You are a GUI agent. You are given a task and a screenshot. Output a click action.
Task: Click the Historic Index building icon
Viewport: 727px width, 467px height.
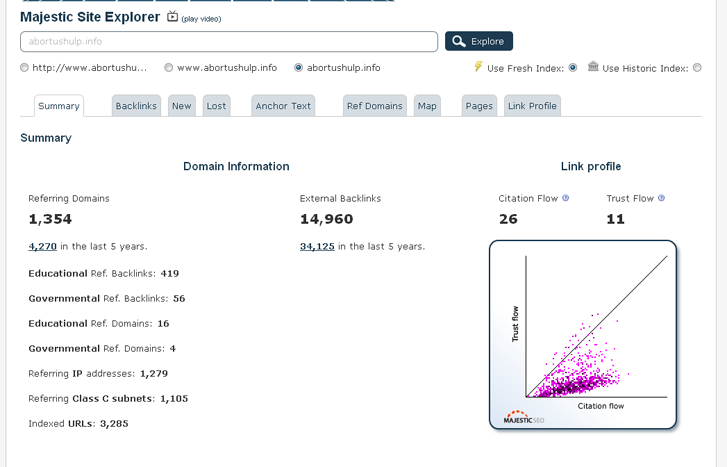[x=593, y=66]
